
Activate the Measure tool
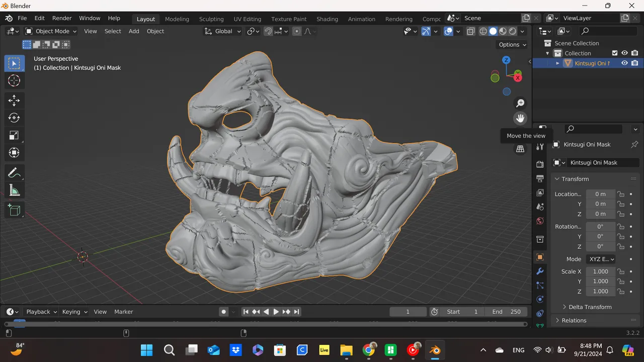click(x=14, y=190)
